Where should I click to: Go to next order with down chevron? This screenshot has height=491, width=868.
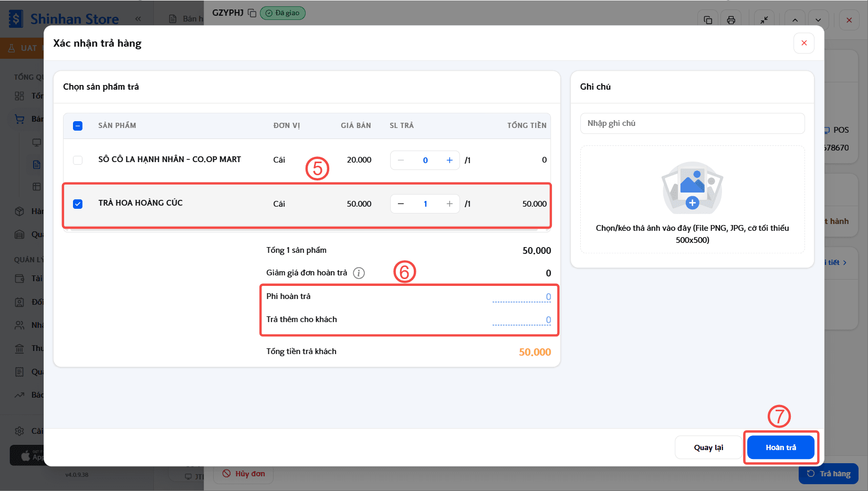coord(818,20)
